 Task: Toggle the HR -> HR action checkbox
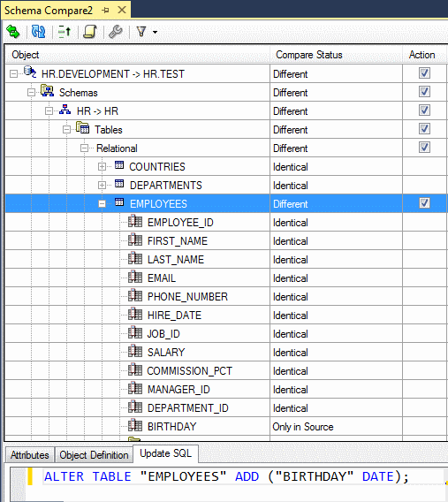pos(424,110)
